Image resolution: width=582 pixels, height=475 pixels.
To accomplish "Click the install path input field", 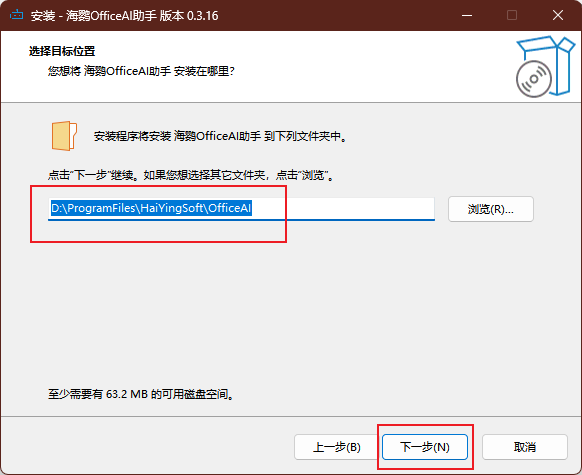I will [241, 209].
